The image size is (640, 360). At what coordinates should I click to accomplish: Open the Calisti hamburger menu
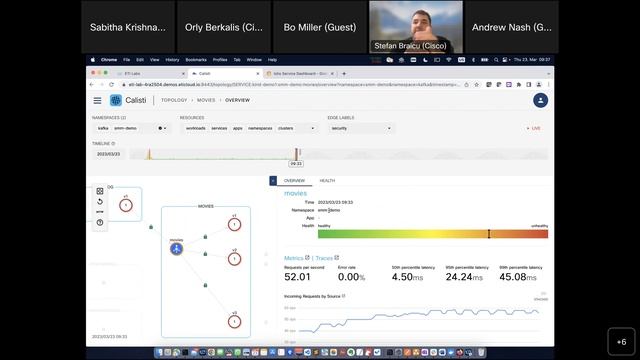pos(97,100)
